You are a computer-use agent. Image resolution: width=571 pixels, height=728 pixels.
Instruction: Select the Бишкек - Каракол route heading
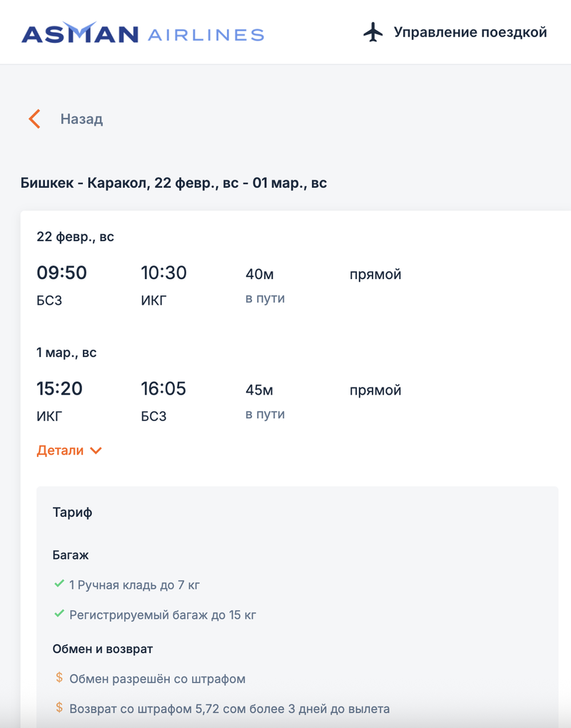point(174,183)
